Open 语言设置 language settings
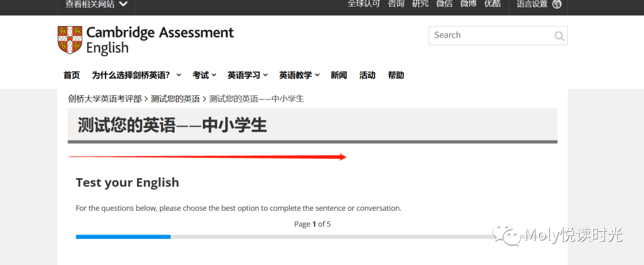644x265 pixels. coord(532,4)
